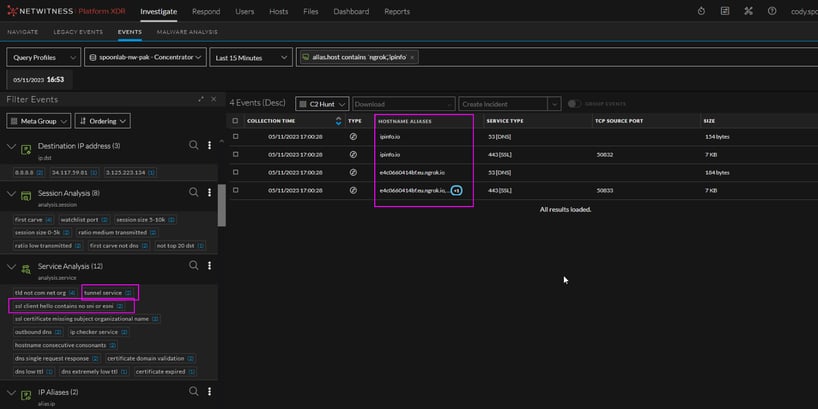Click type icon of first ipinfo.io event
The width and height of the screenshot is (818, 409).
(353, 136)
